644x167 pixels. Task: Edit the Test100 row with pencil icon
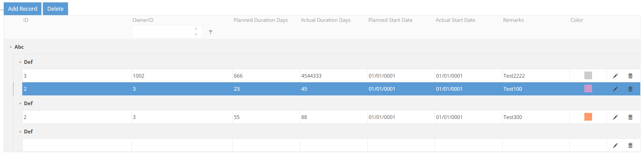pos(615,89)
